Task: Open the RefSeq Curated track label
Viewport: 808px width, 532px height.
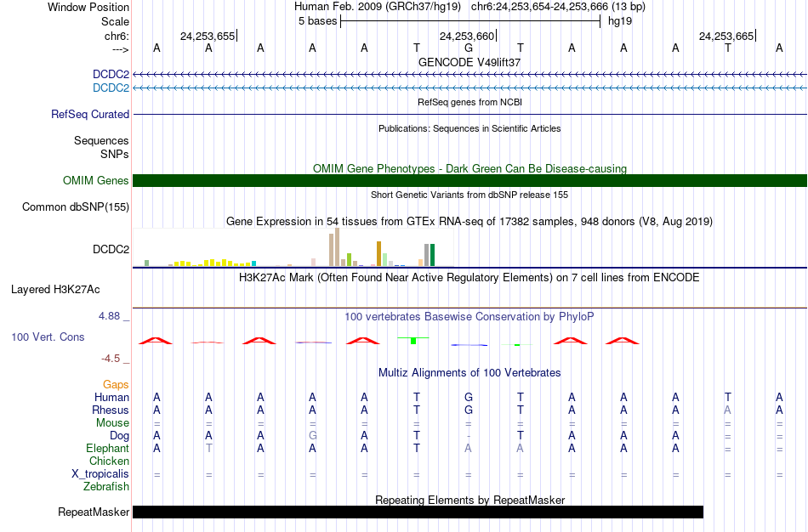Action: (90, 115)
